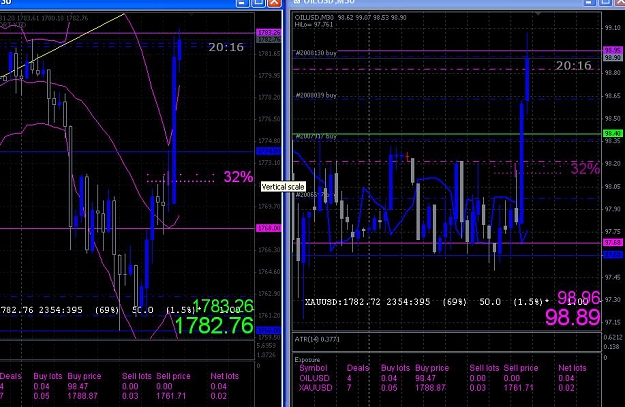
Task: Click the blue 1774.00 level tag on left scale
Action: (x=269, y=151)
